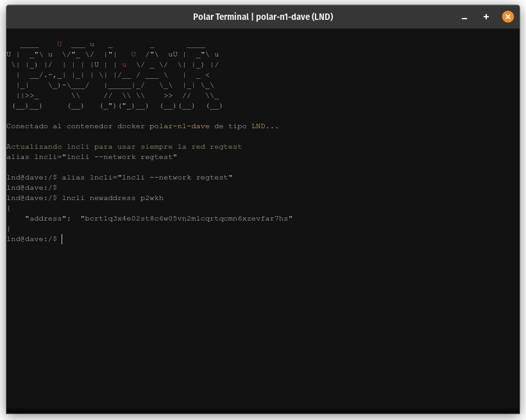Viewport: 526px width, 420px height.
Task: Click the closing brace of JSON output
Action: [x=8, y=229]
